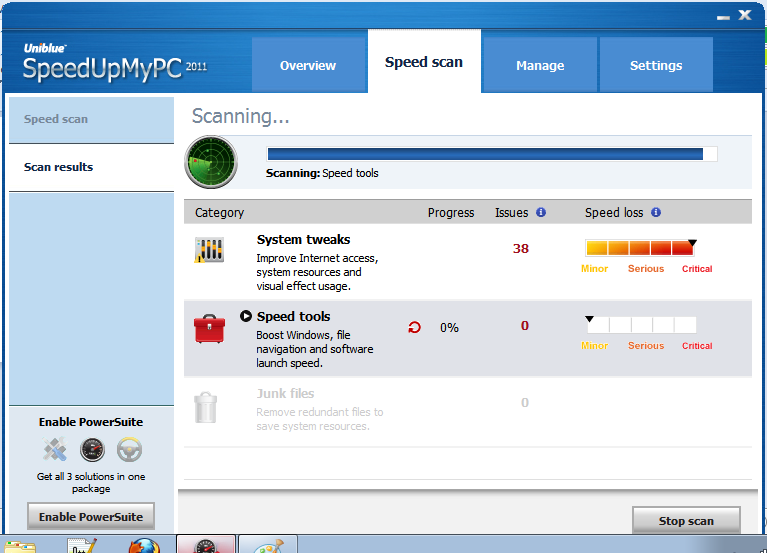
Task: Click the SpeedUpMyPC taskbar button
Action: pyautogui.click(x=206, y=544)
